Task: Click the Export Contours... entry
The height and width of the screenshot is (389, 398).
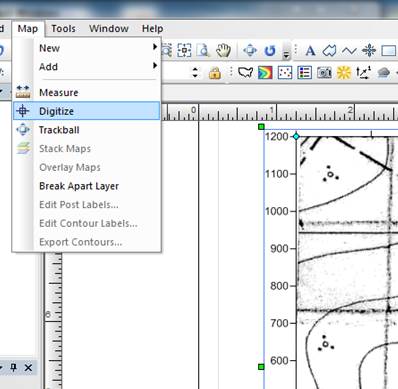Action: point(87,242)
